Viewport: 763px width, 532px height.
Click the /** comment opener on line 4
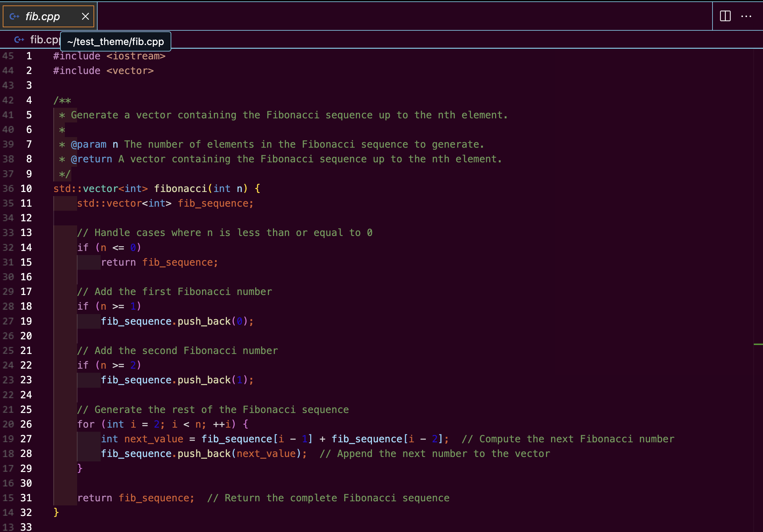coord(62,101)
